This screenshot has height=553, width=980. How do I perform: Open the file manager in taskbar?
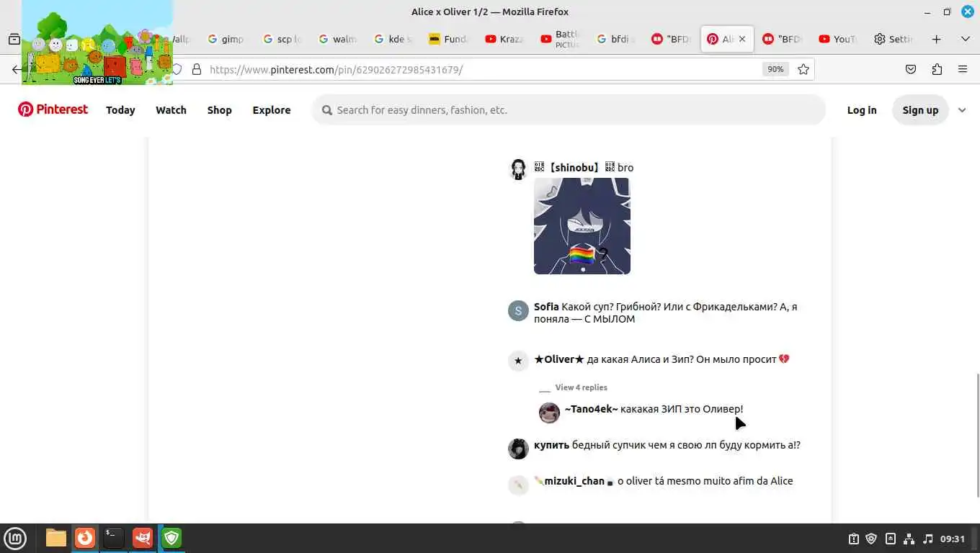click(x=55, y=538)
